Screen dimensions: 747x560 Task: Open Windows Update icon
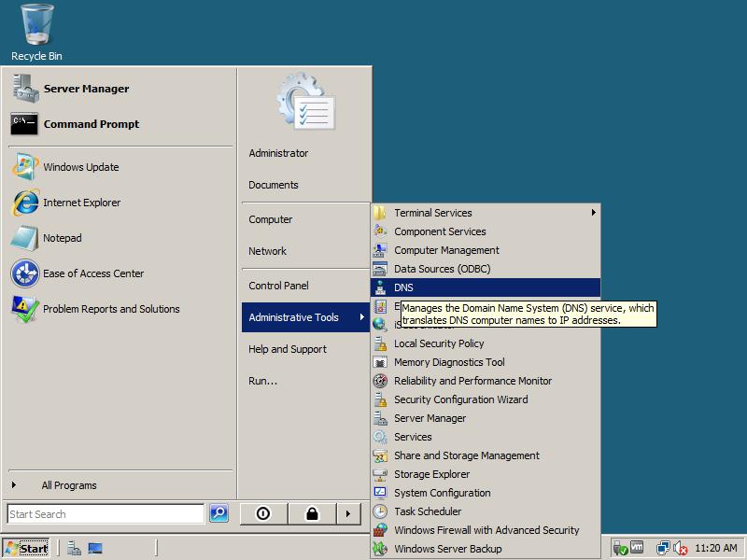tap(25, 167)
